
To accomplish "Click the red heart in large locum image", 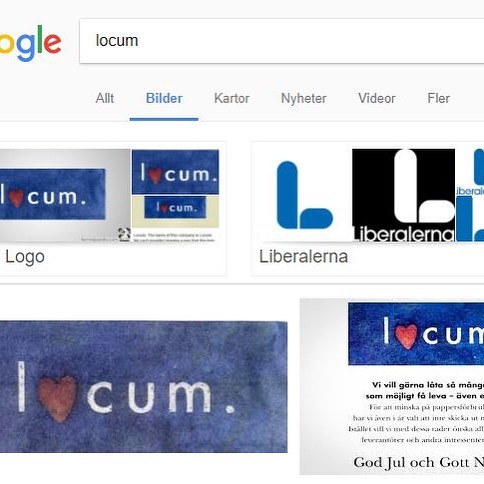I will pyautogui.click(x=57, y=398).
